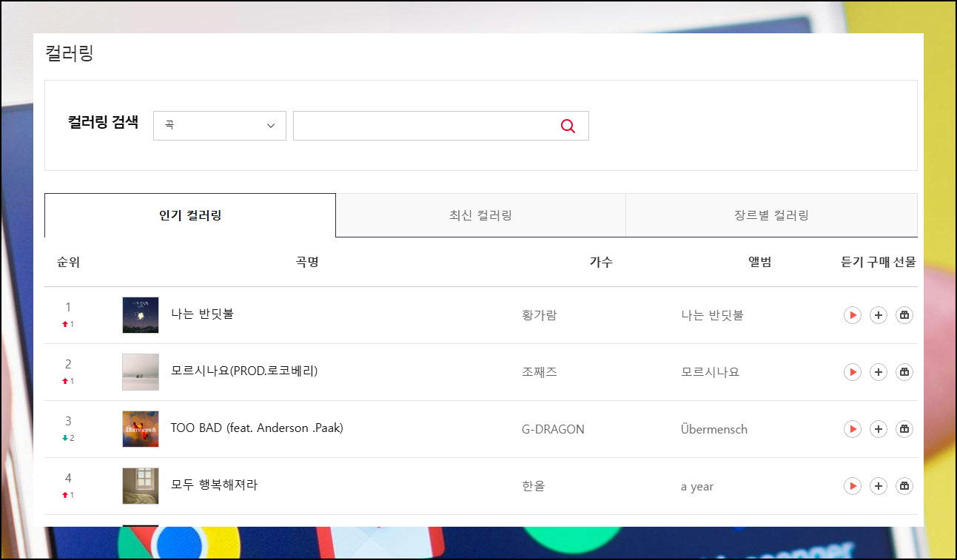Click album name 나는 반딧불 in album column
Viewport: 957px width, 560px height.
tap(712, 315)
